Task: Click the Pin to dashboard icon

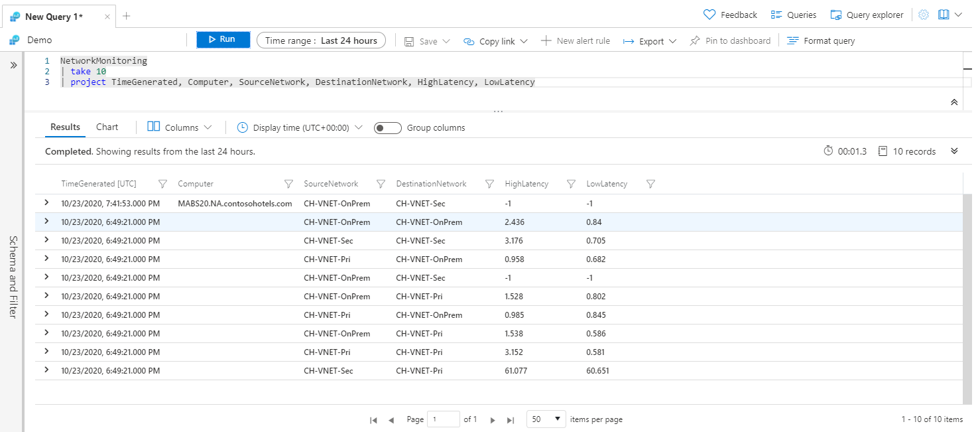Action: 695,41
